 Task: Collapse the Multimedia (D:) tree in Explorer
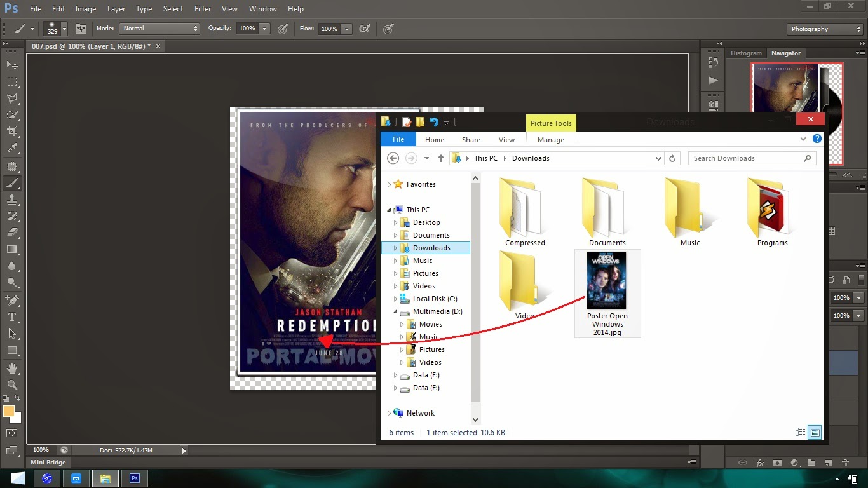click(x=395, y=311)
